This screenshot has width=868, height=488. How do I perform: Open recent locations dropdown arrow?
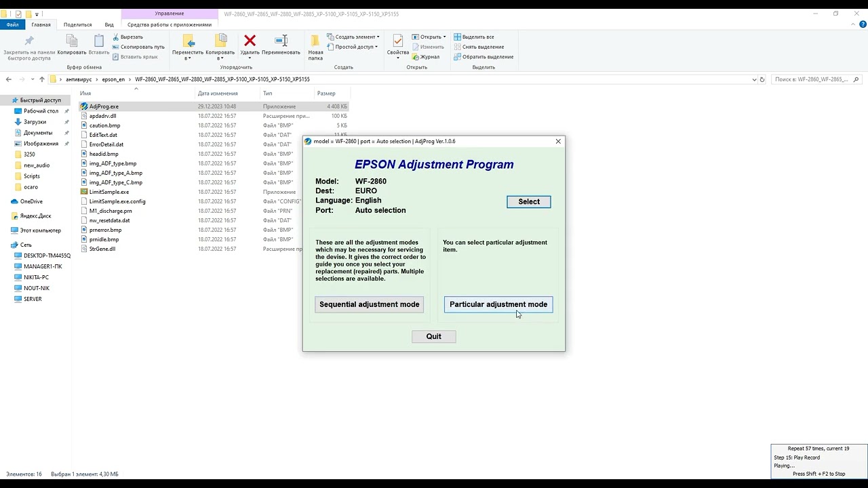(x=32, y=79)
